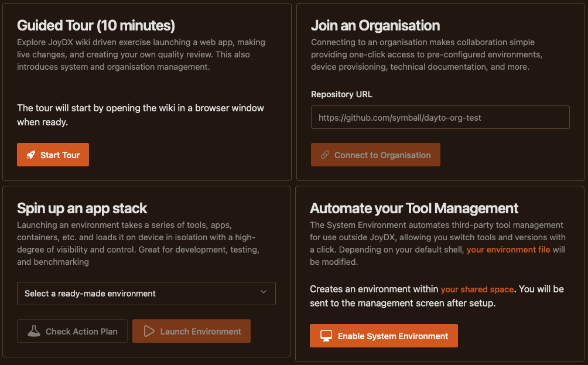Click the chain link icon beside Connect
This screenshot has height=365, width=588.
tap(325, 155)
